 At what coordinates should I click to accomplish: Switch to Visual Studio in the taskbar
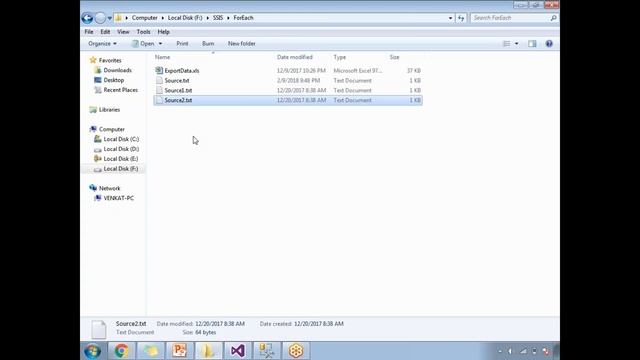point(238,351)
